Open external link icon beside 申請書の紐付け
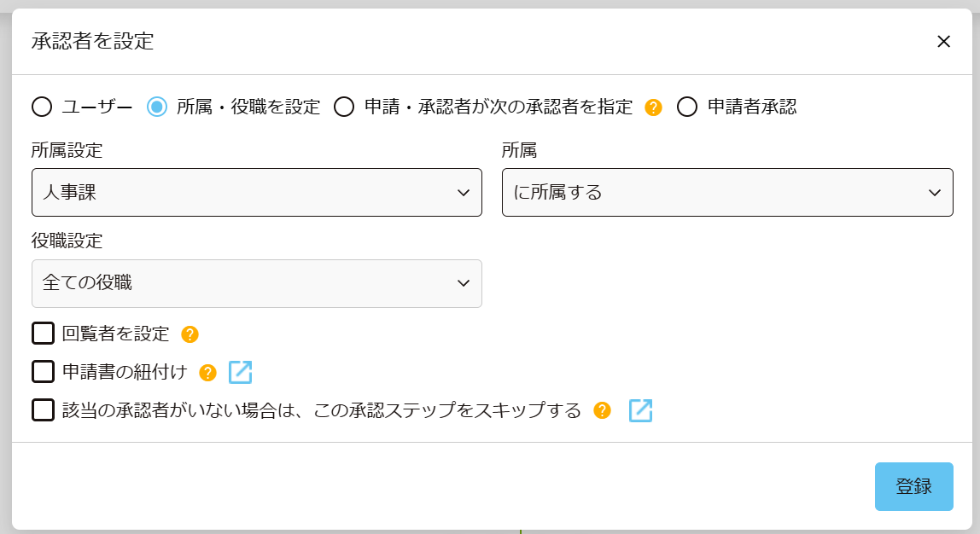 click(241, 373)
